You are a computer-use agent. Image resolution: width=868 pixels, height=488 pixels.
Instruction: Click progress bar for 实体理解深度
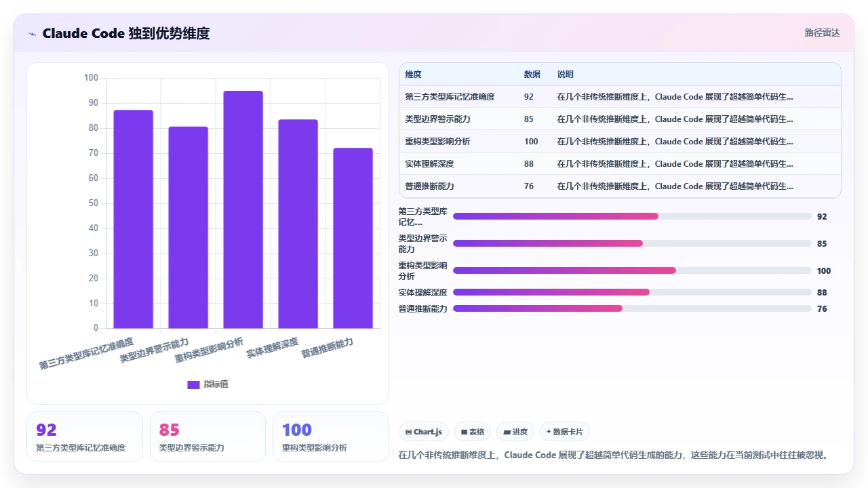[632, 292]
